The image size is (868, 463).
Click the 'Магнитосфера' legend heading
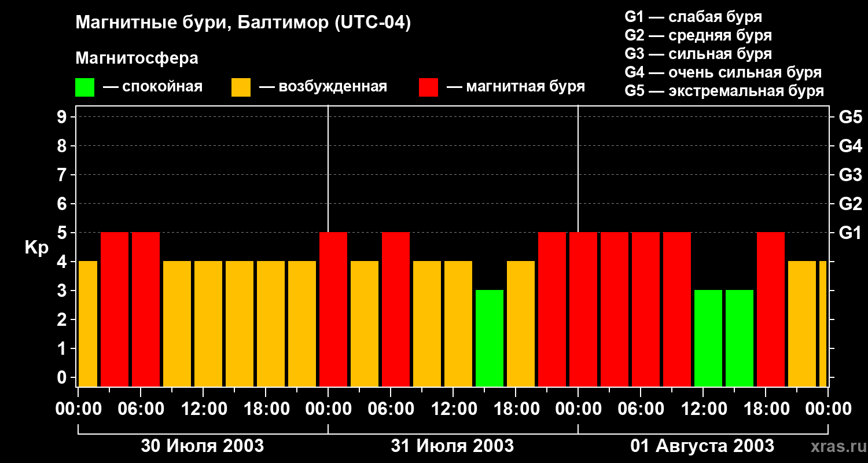pyautogui.click(x=137, y=58)
